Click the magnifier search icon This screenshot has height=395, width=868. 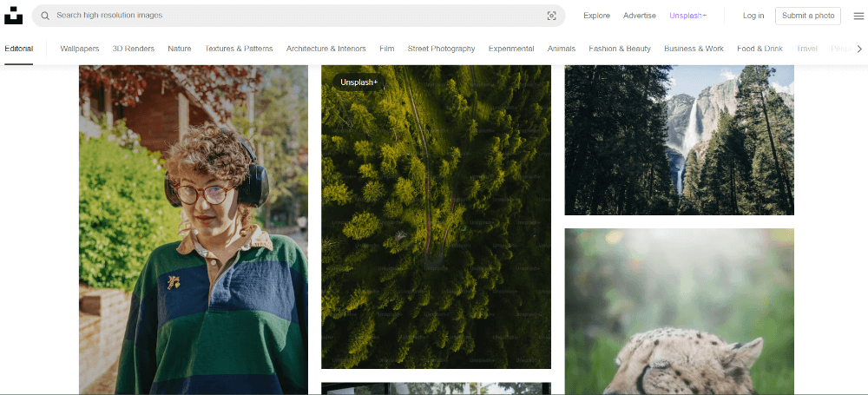click(45, 16)
